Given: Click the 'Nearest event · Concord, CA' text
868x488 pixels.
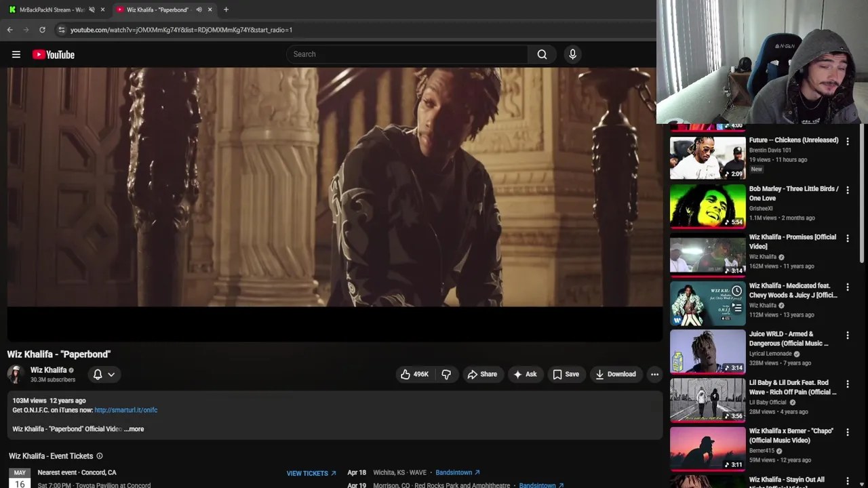Looking at the screenshot, I should pyautogui.click(x=77, y=472).
